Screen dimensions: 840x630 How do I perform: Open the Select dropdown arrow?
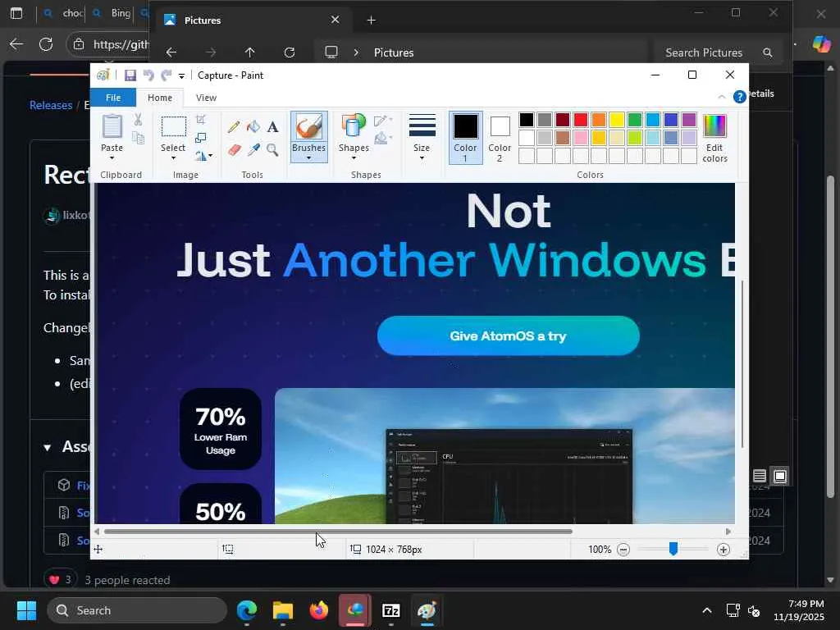pos(173,158)
